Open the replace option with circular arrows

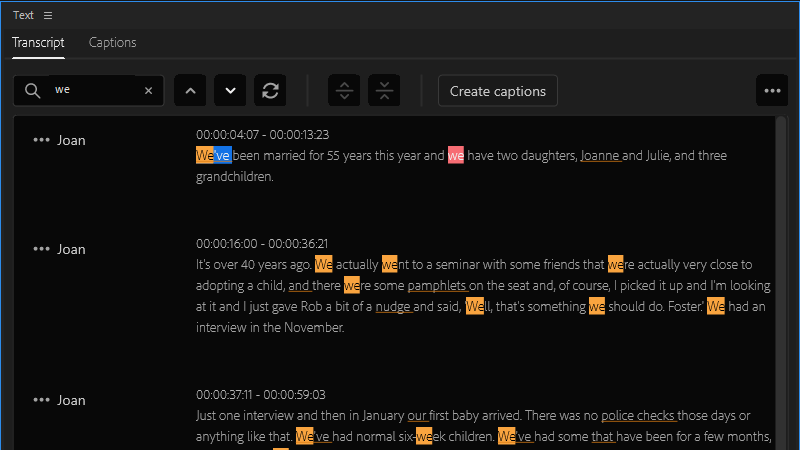(x=270, y=91)
